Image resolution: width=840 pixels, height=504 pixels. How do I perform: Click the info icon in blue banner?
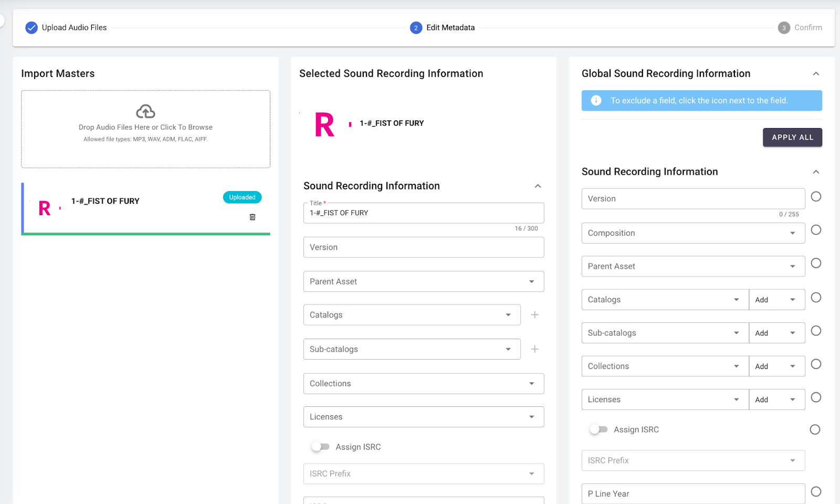click(x=596, y=100)
